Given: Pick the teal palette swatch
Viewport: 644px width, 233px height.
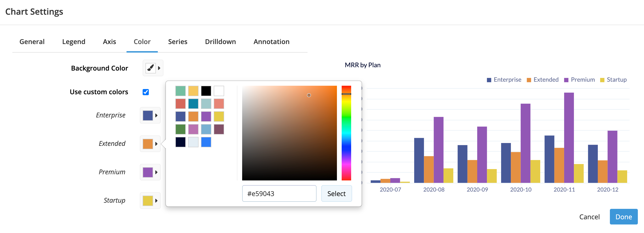Looking at the screenshot, I should 193,104.
